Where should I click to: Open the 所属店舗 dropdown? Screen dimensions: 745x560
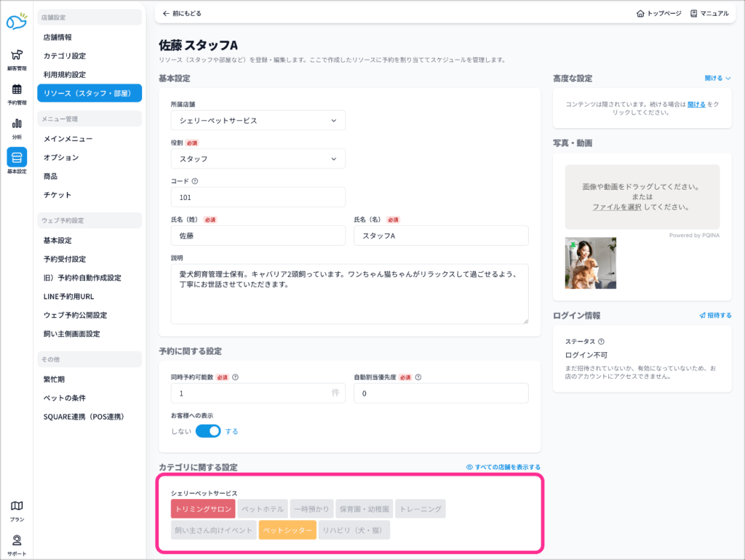click(x=258, y=121)
